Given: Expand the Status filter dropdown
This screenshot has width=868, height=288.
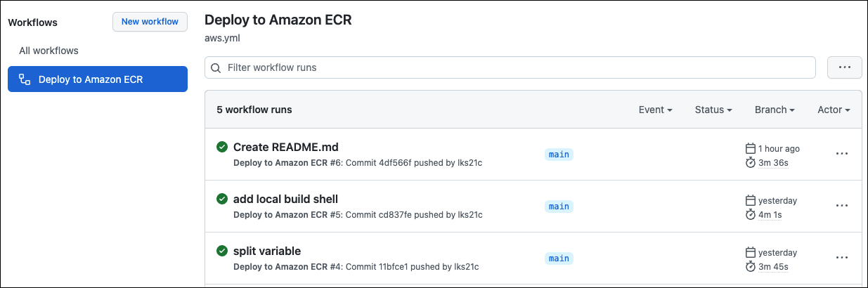Looking at the screenshot, I should pos(713,110).
